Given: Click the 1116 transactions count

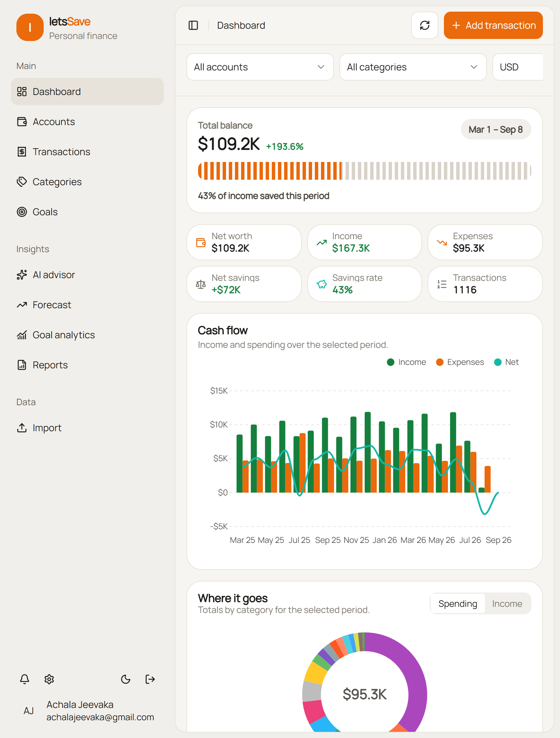Looking at the screenshot, I should [x=465, y=290].
